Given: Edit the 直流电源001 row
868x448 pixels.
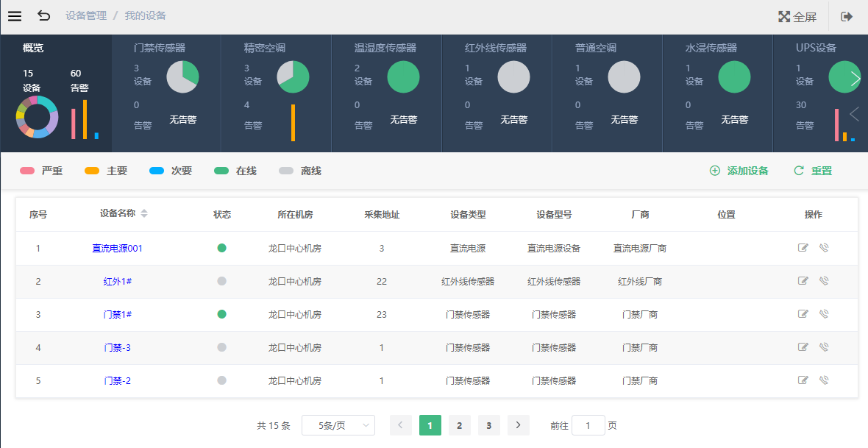Looking at the screenshot, I should [803, 247].
